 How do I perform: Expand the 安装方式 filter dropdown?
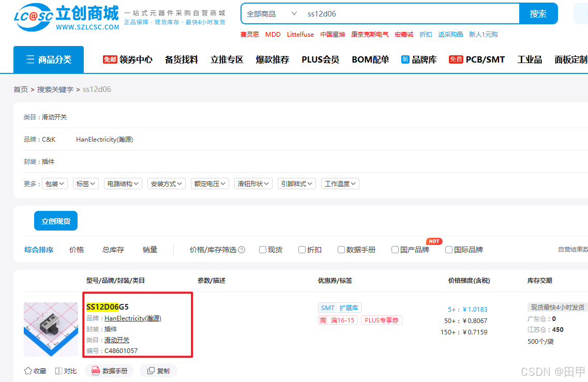(x=167, y=184)
